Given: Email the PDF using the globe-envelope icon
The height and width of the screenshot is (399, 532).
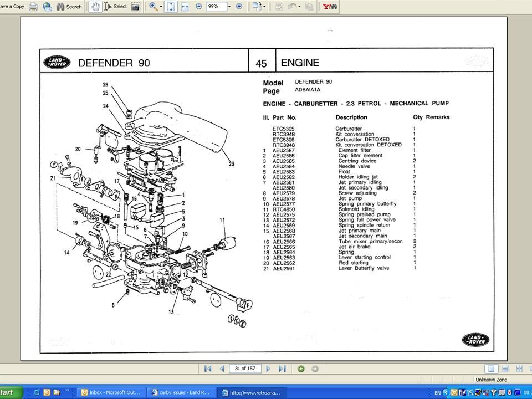Looking at the screenshot, I should (47, 7).
